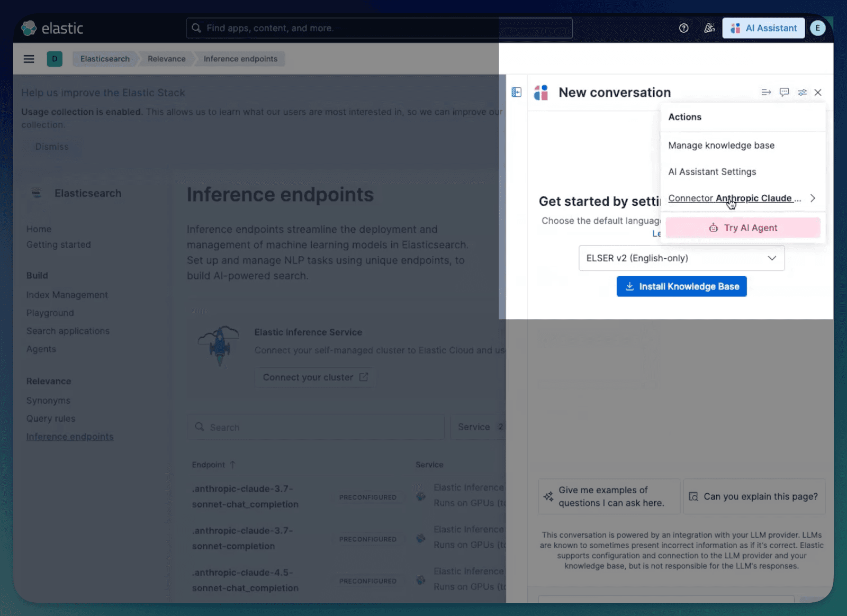This screenshot has height=616, width=847.
Task: Click the Try AI Agent button
Action: tap(743, 228)
